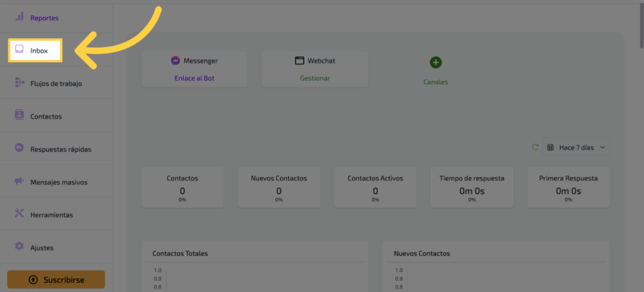Click Gestionar under Webchat
644x292 pixels.
pyautogui.click(x=314, y=78)
